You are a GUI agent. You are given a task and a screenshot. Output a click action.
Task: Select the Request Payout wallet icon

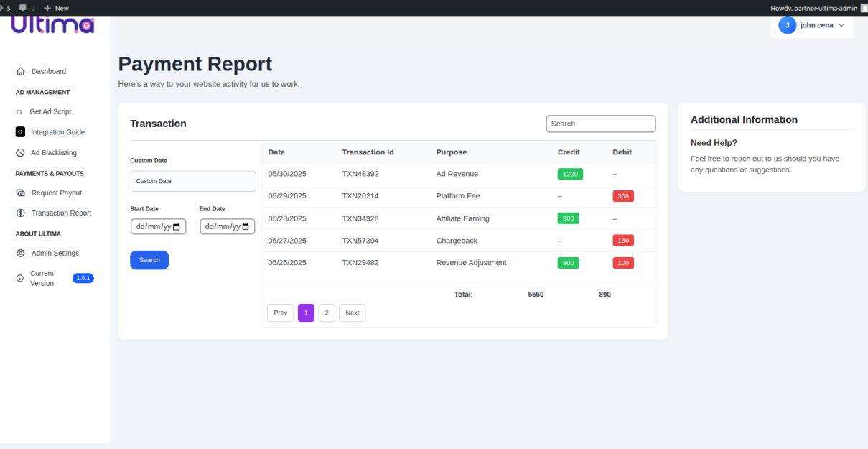coord(19,193)
